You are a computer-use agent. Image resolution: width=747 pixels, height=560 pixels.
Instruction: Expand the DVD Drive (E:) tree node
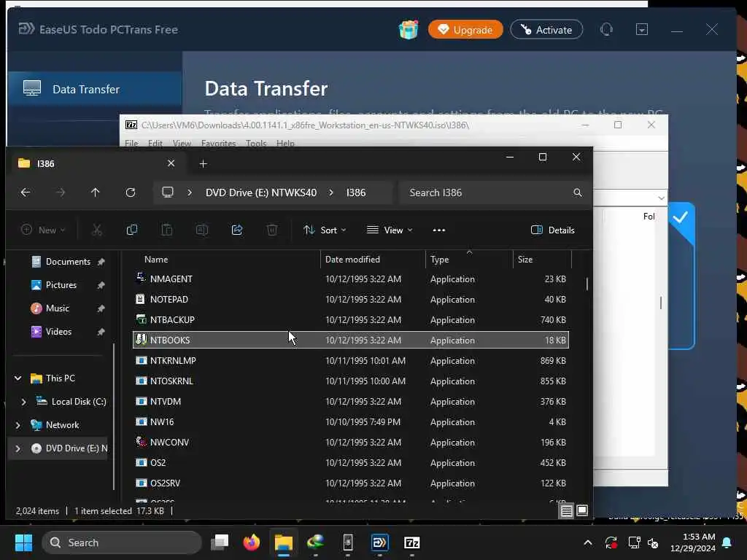[18, 448]
